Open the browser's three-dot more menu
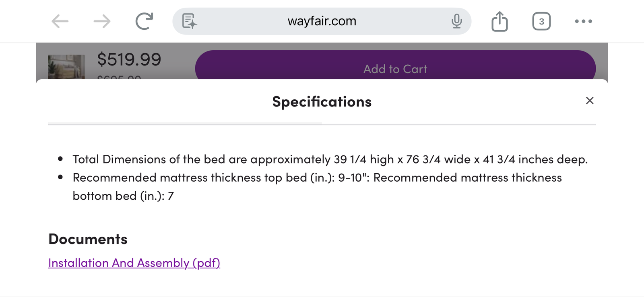Screen dimensions: 644x297 pyautogui.click(x=583, y=21)
